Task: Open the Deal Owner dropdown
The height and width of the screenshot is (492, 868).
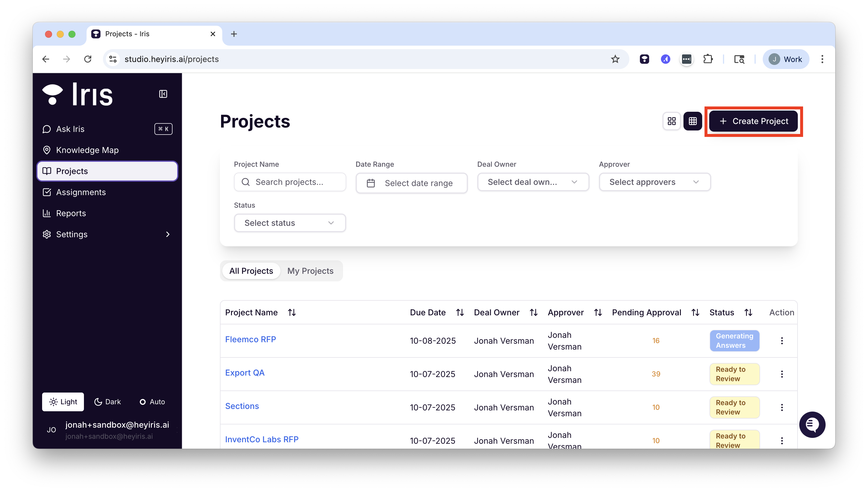Action: coord(533,182)
